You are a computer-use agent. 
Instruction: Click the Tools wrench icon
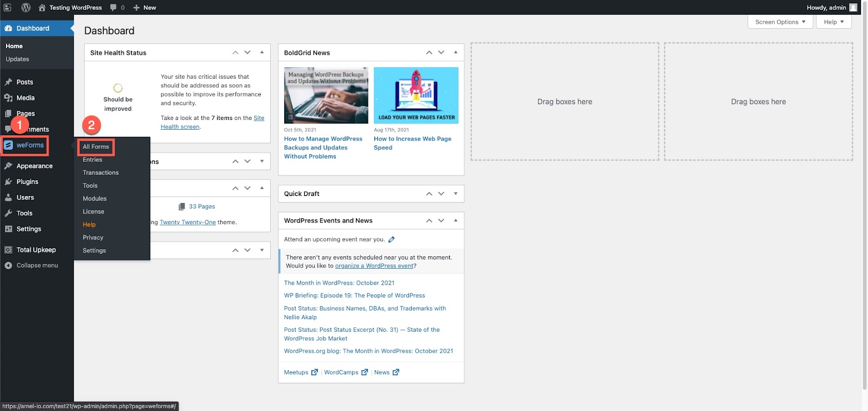pos(8,213)
